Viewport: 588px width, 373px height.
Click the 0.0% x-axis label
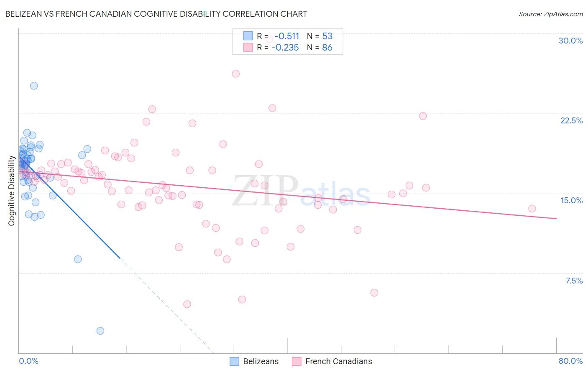click(x=28, y=361)
